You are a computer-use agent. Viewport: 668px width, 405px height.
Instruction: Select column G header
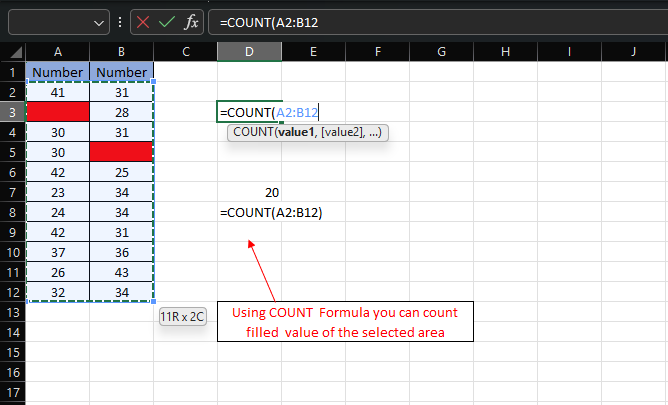click(x=441, y=52)
